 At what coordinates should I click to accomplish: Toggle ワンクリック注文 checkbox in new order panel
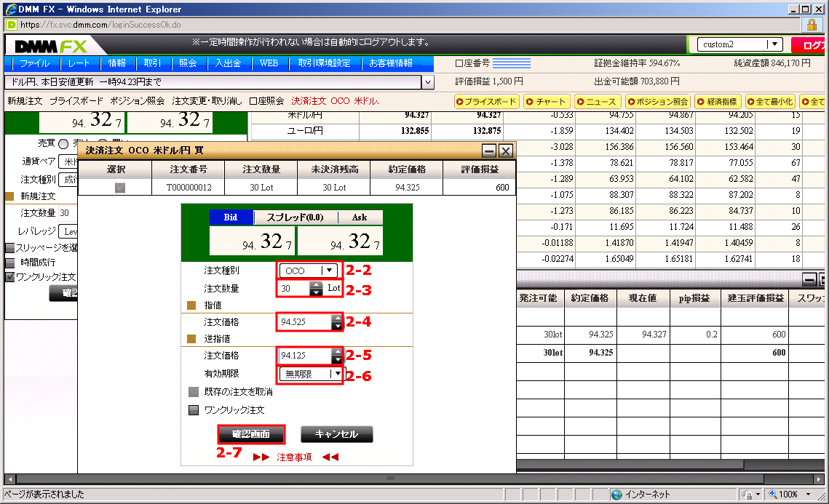[x=9, y=276]
